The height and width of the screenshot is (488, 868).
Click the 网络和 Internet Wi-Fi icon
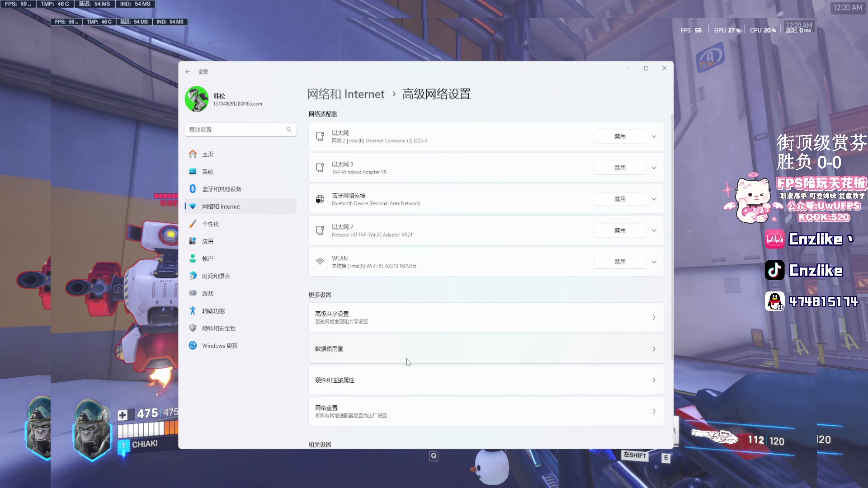click(193, 206)
